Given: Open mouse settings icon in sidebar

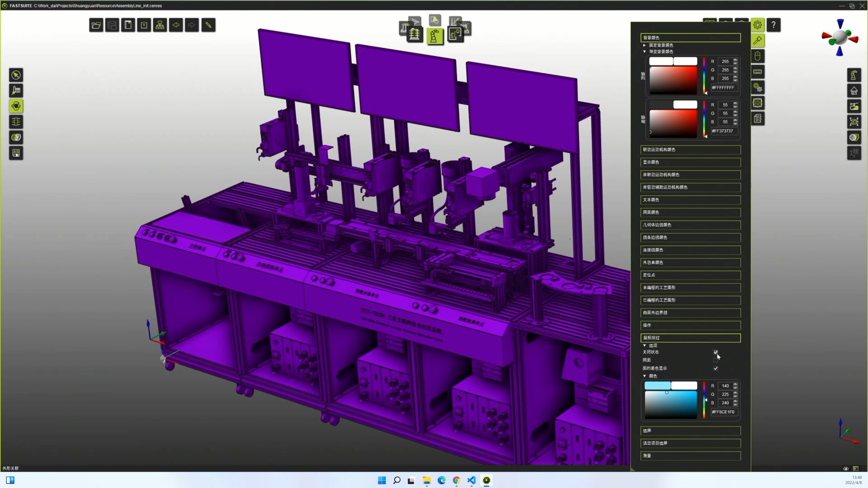Looking at the screenshot, I should tap(758, 56).
